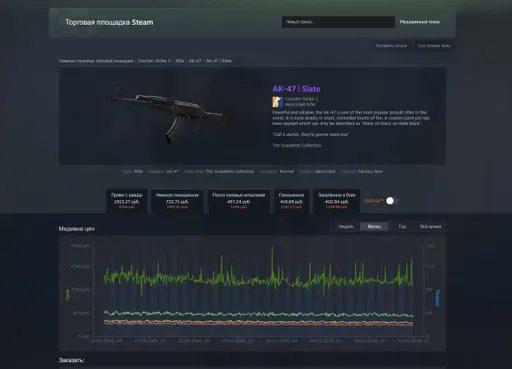Select the Месяц chart range tab

click(374, 227)
